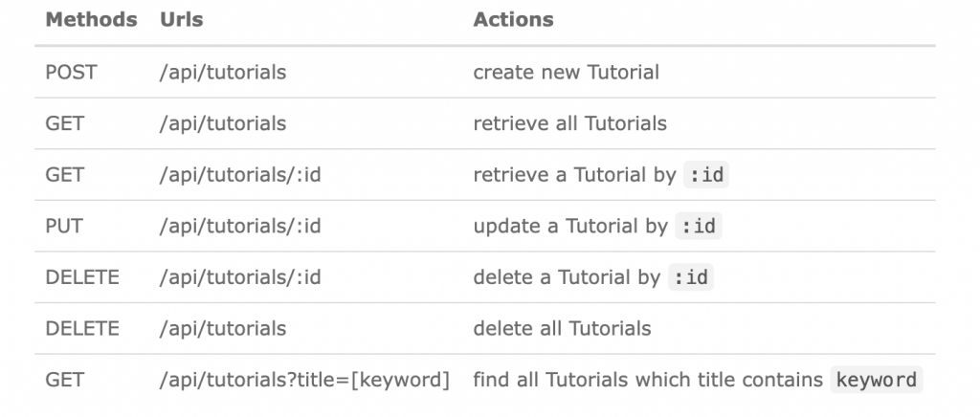Click 'update a Tutorial by' action text

570,226
